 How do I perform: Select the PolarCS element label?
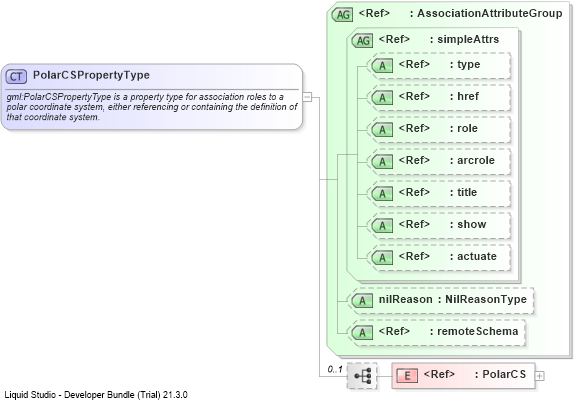pos(504,374)
